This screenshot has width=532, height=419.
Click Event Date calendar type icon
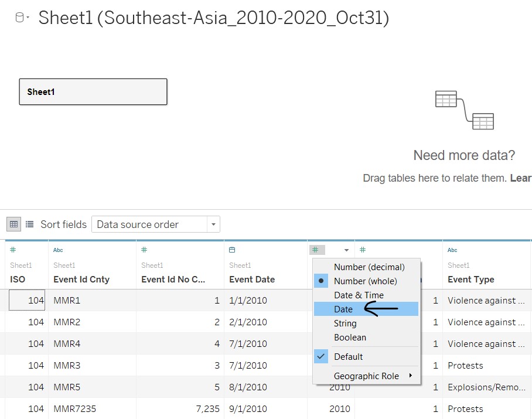coord(232,250)
